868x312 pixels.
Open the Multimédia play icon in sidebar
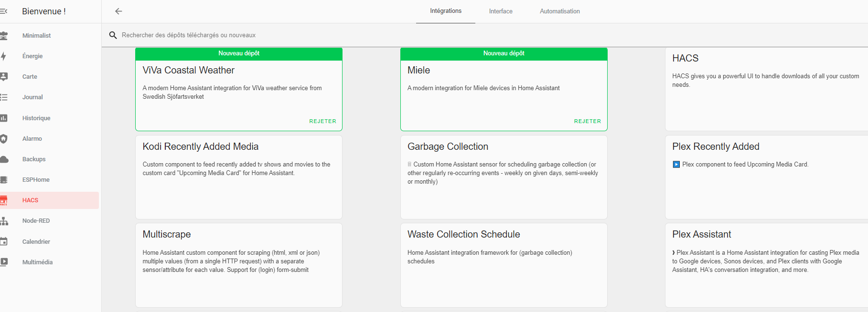tap(4, 262)
